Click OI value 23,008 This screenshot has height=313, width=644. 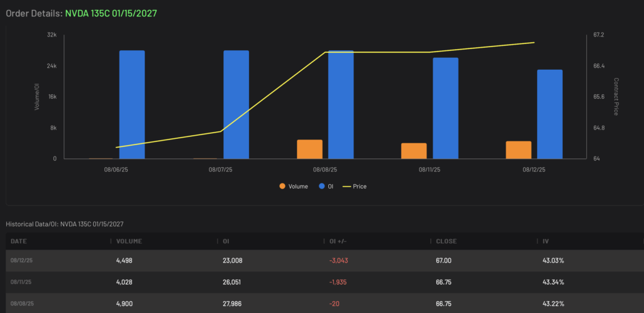pos(233,261)
